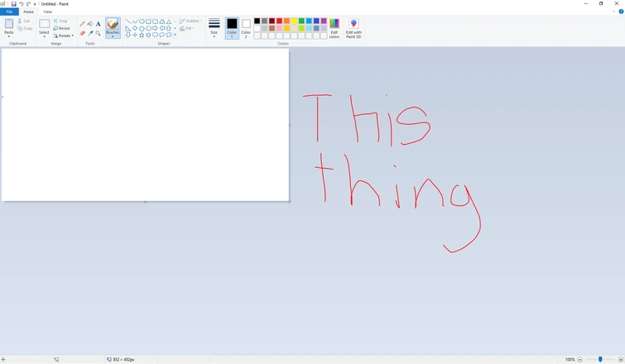Screen dimensions: 625x364
Task: Choose the Line shape
Action: point(128,22)
